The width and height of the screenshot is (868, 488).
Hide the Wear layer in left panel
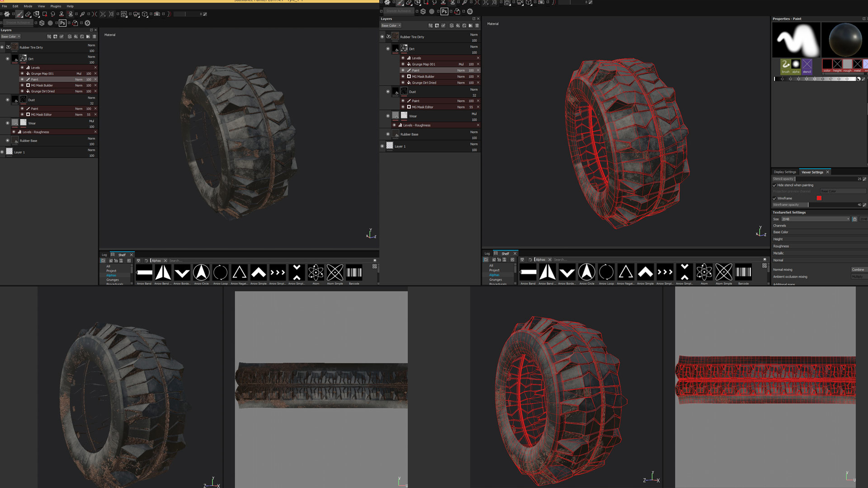click(x=8, y=123)
